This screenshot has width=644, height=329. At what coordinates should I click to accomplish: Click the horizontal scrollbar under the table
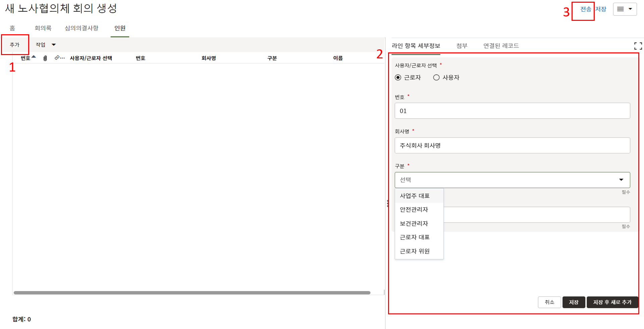tap(192, 293)
